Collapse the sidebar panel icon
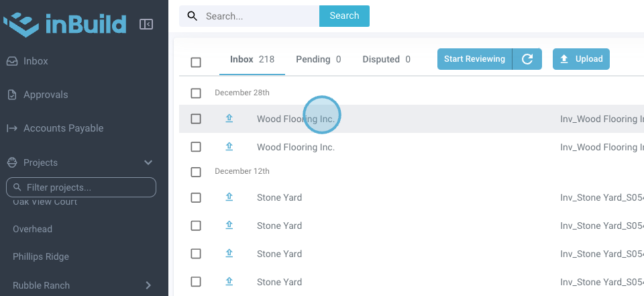 tap(146, 24)
